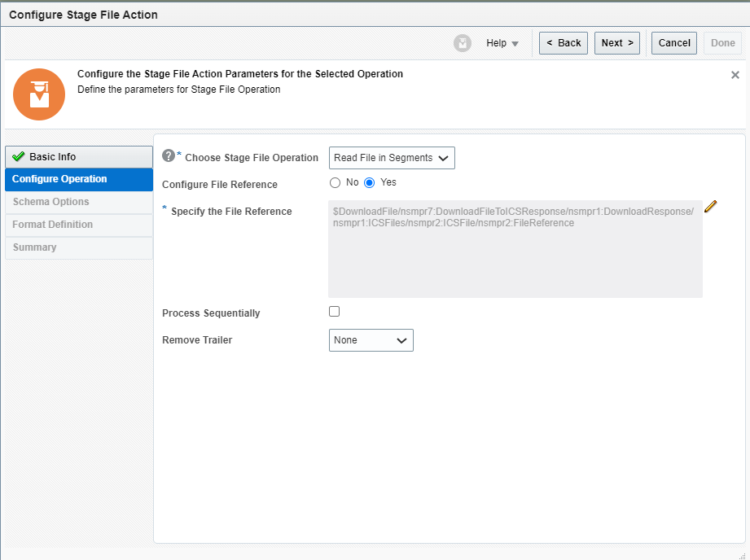The width and height of the screenshot is (750, 560).
Task: Open the Schema Options step
Action: click(x=79, y=202)
